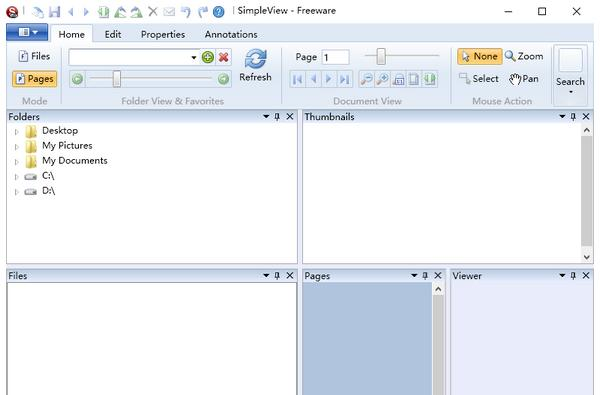Open the Home ribbon tab
600x395 pixels.
pos(72,34)
